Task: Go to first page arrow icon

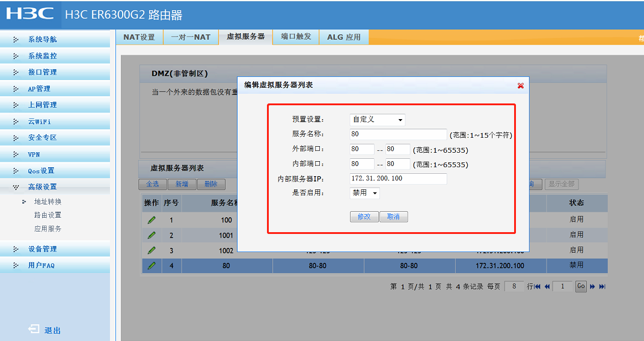Action: coord(537,286)
